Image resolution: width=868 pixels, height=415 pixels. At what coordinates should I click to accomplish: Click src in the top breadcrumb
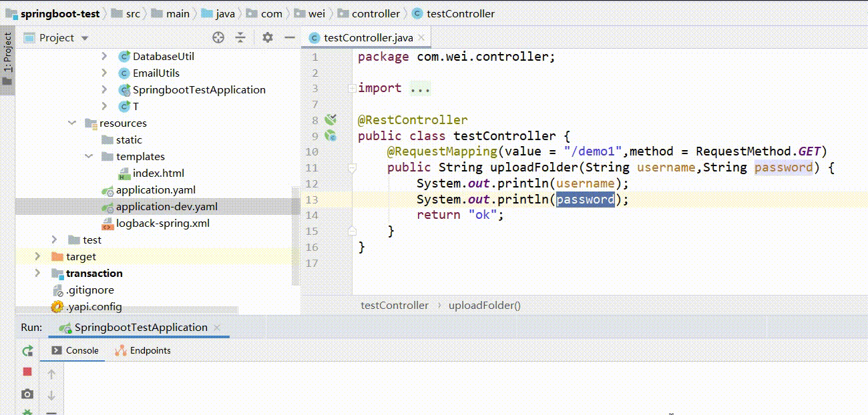point(126,13)
